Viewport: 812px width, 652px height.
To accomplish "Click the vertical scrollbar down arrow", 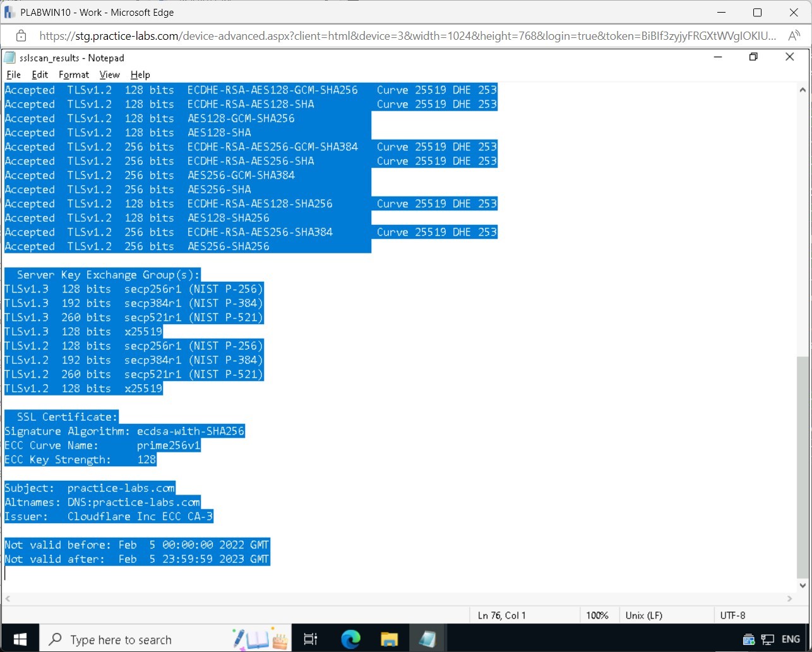I will point(803,585).
